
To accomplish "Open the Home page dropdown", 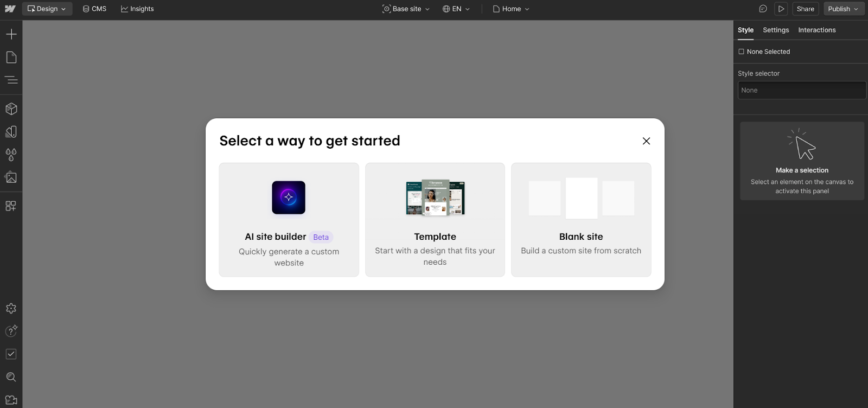I will click(511, 9).
